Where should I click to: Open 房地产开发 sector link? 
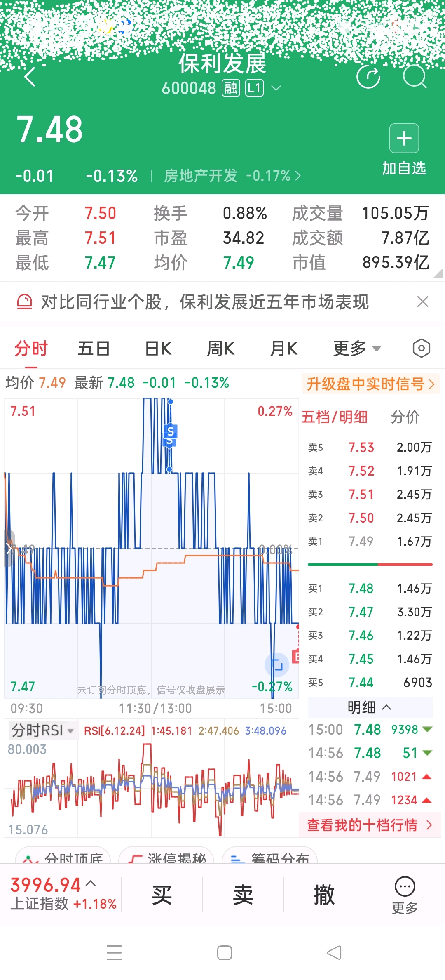tap(232, 176)
